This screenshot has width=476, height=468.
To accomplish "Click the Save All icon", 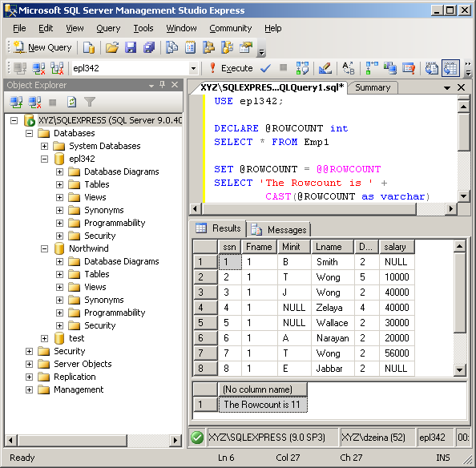I will coord(149,47).
